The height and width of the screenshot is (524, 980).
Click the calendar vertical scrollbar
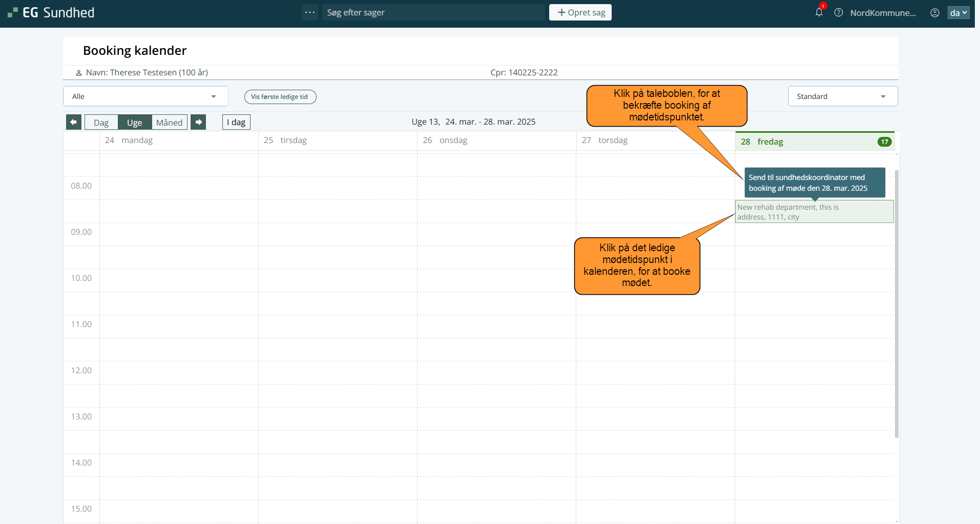(x=896, y=304)
